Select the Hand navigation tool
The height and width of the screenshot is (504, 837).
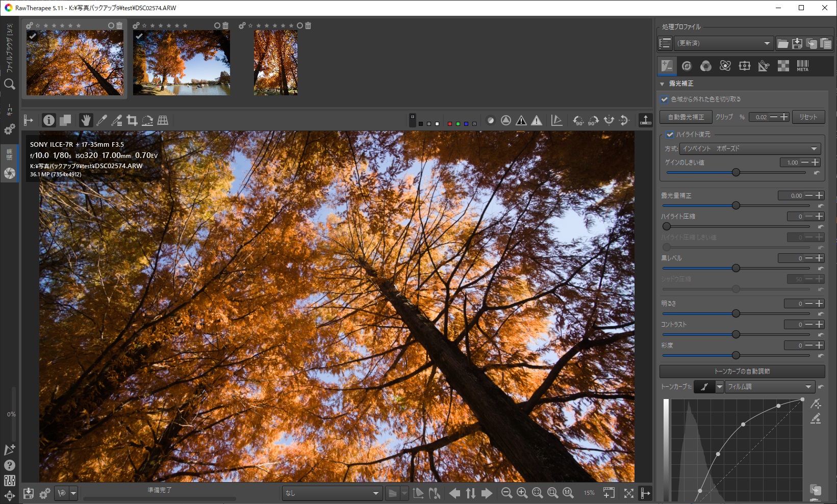(x=86, y=120)
